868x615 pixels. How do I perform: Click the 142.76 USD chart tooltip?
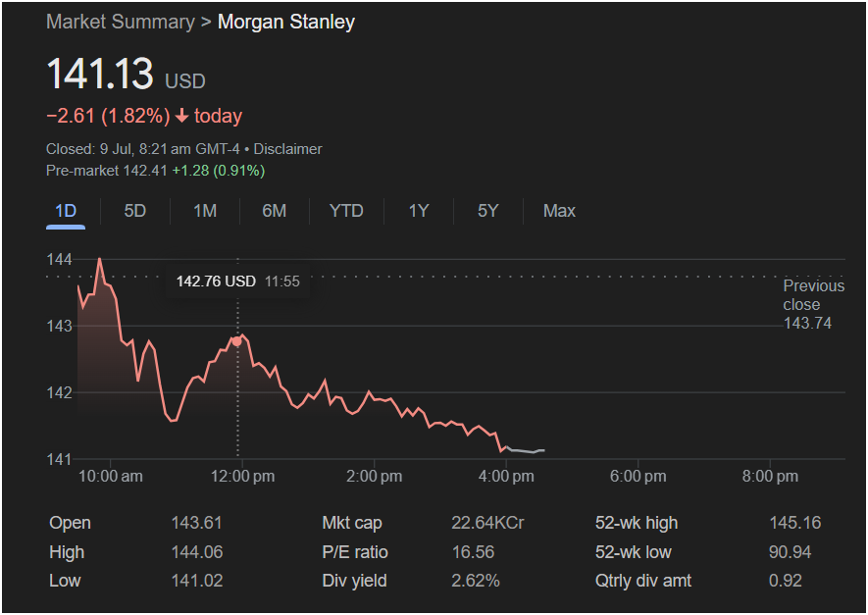[x=238, y=282]
